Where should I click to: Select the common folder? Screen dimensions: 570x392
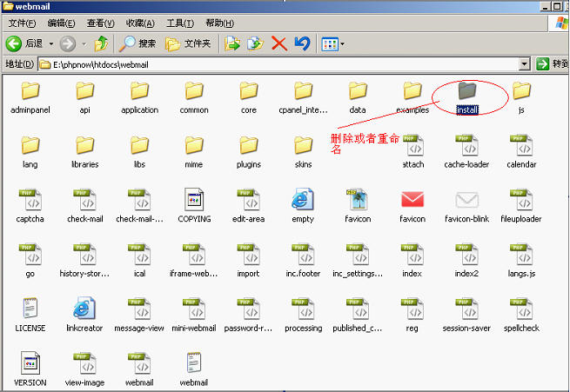pyautogui.click(x=194, y=97)
